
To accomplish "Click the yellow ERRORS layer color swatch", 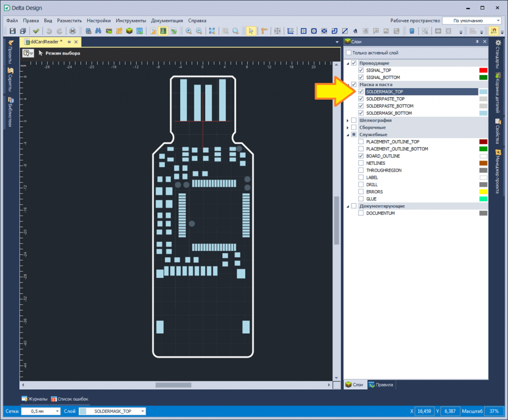I will (483, 192).
